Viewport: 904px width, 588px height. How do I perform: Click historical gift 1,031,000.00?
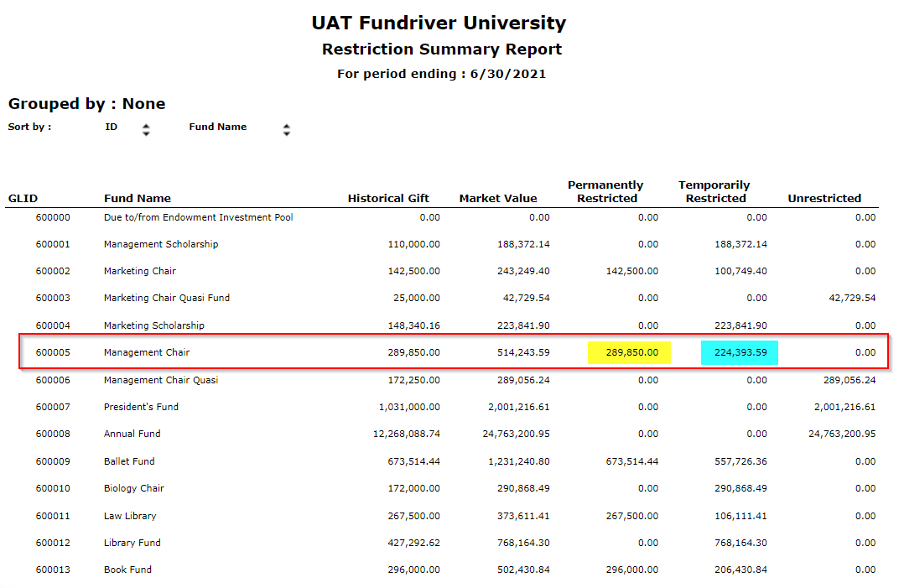[409, 407]
